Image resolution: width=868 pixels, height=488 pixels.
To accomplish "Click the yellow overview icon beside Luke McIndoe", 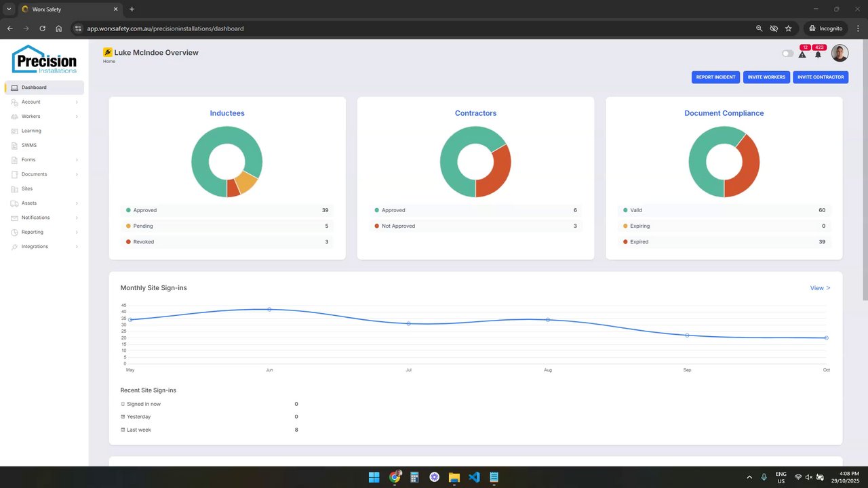I will pos(107,52).
